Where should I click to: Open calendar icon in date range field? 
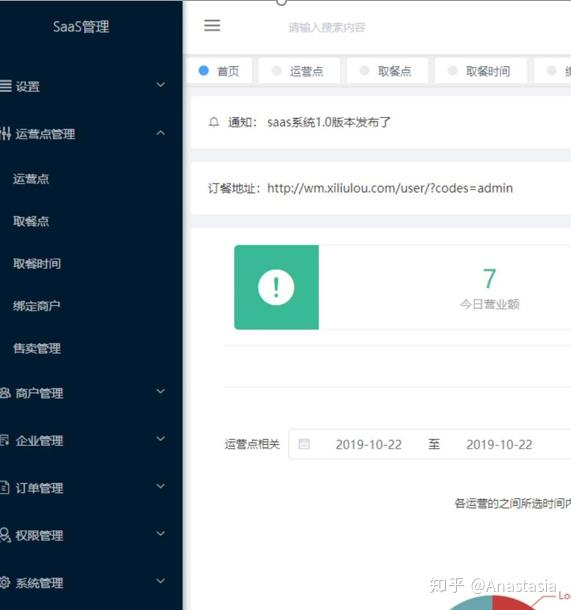(x=304, y=444)
